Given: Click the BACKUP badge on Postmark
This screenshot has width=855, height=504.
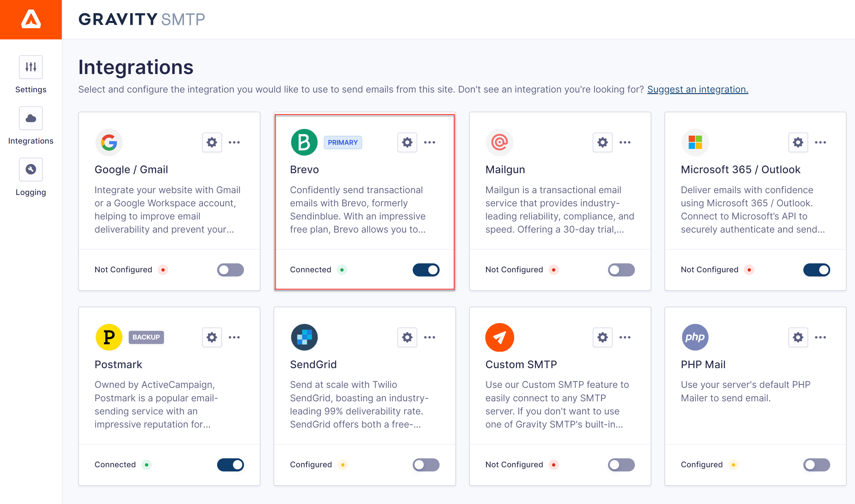Looking at the screenshot, I should point(146,337).
